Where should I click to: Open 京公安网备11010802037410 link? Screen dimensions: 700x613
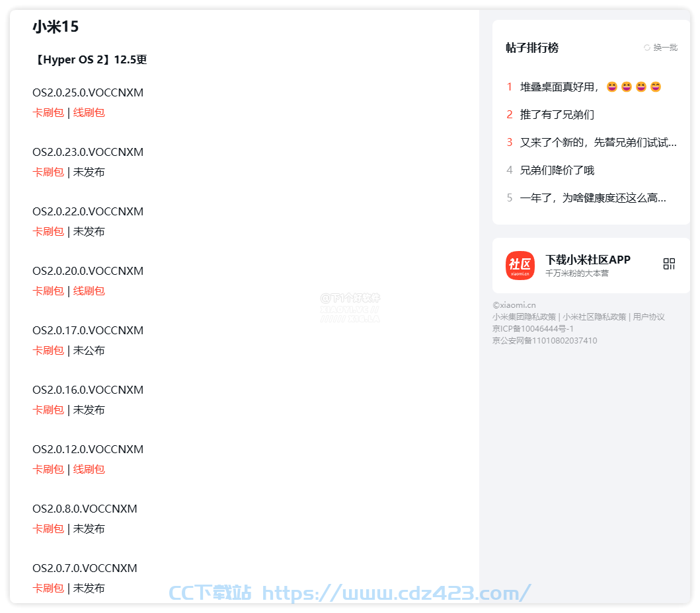point(545,340)
